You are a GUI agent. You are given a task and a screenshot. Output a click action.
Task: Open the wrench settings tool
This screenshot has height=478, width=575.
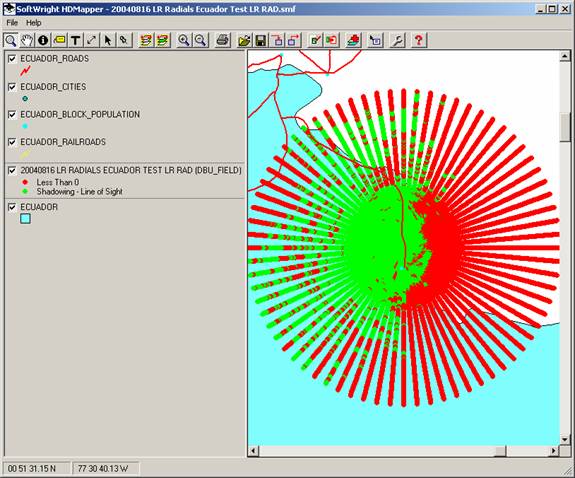click(x=397, y=40)
